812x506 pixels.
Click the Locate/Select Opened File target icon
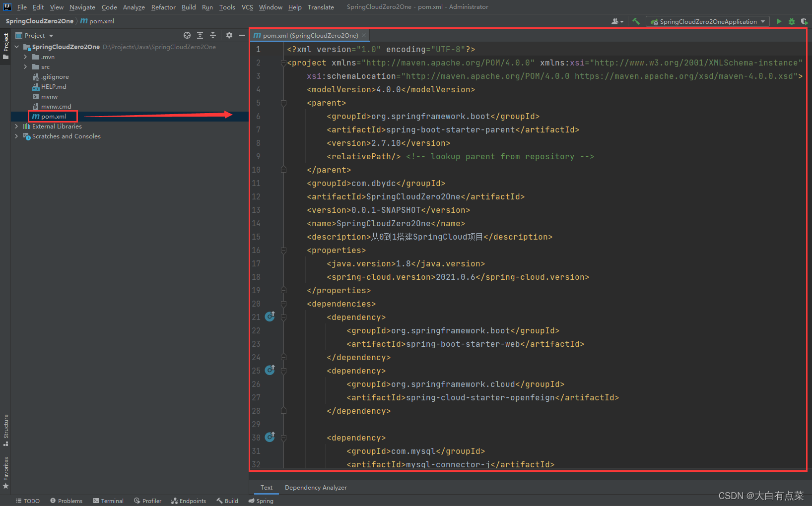pyautogui.click(x=187, y=35)
